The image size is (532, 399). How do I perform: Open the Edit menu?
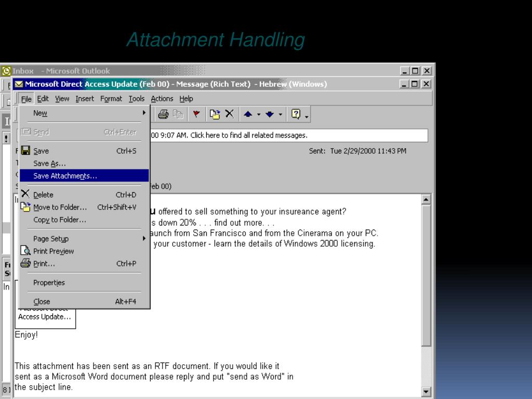click(x=43, y=99)
